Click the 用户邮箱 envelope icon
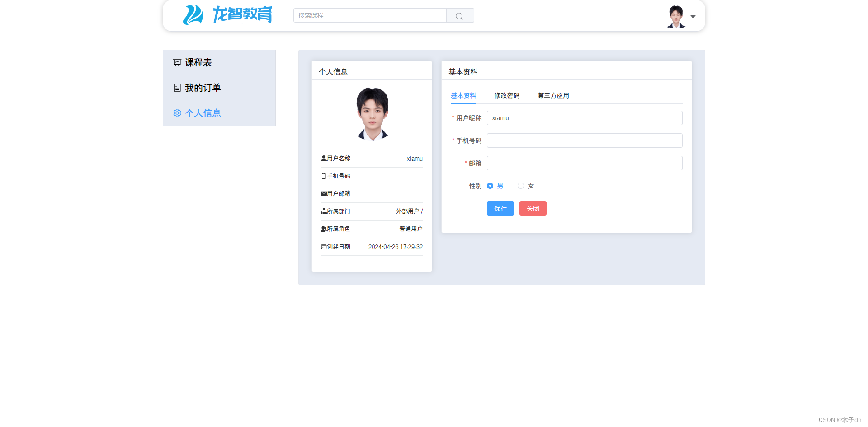The width and height of the screenshot is (868, 427). (324, 193)
